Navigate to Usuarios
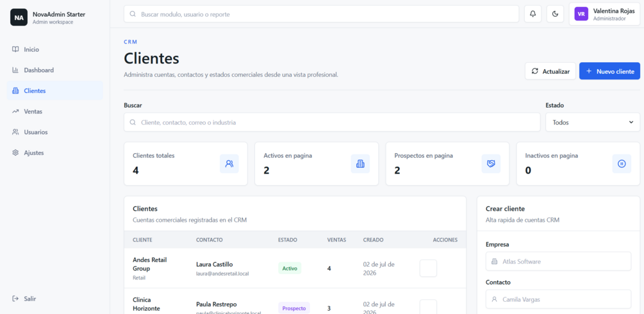 (x=55, y=132)
